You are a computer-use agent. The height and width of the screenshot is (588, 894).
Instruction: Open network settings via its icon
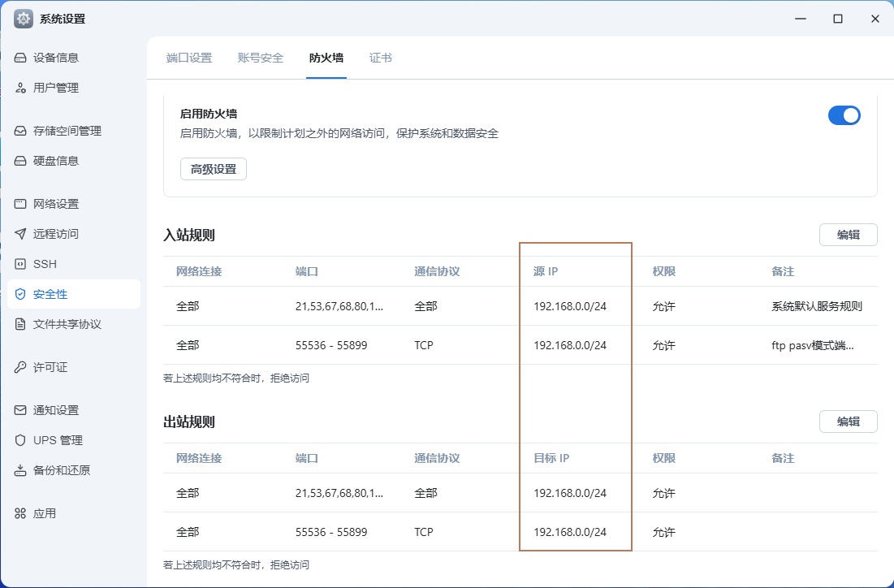pyautogui.click(x=20, y=204)
